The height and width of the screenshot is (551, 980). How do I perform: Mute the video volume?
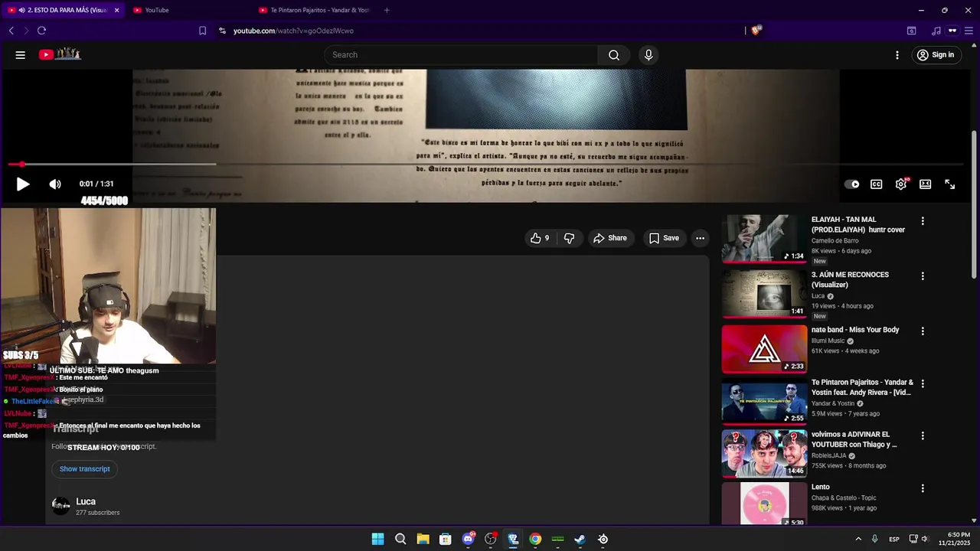(x=55, y=184)
